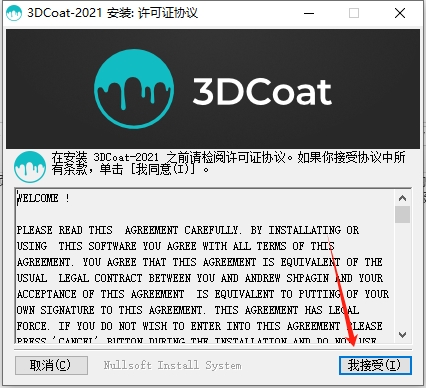Click the line starting 'ACCEPTANCE OF THIS AGREEMENT'

click(203, 294)
